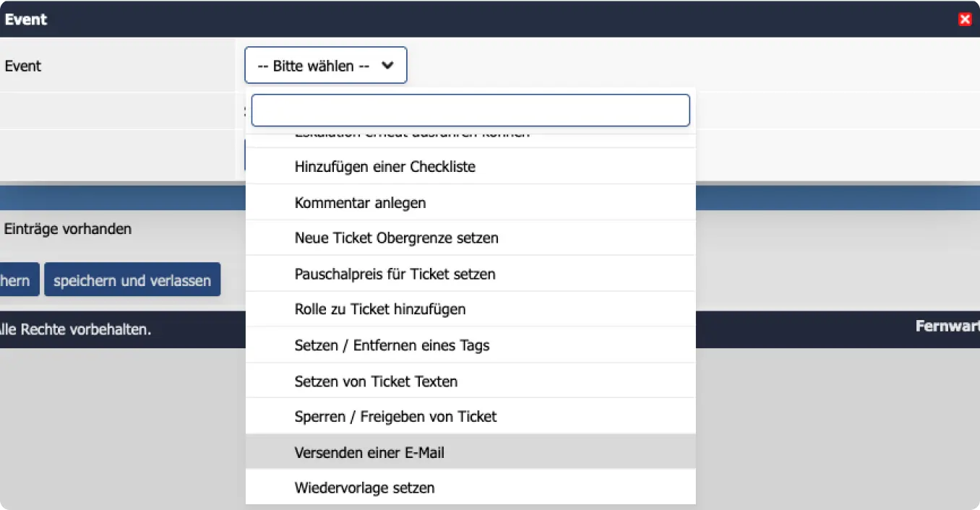Select highlighted 'Versenden einer E-Mail' option
Viewport: 980px width, 510px height.
[470, 452]
